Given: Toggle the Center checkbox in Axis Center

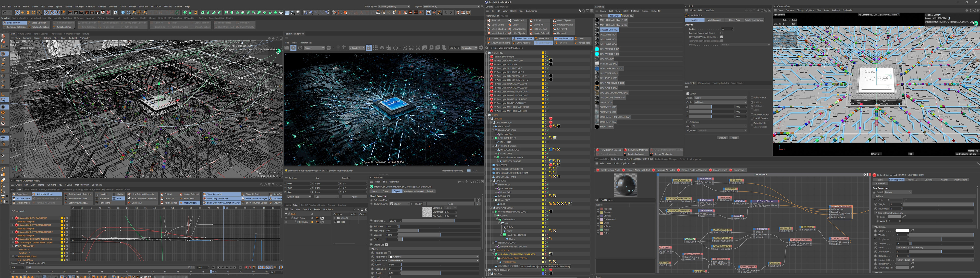Looking at the screenshot, I should (x=688, y=93).
